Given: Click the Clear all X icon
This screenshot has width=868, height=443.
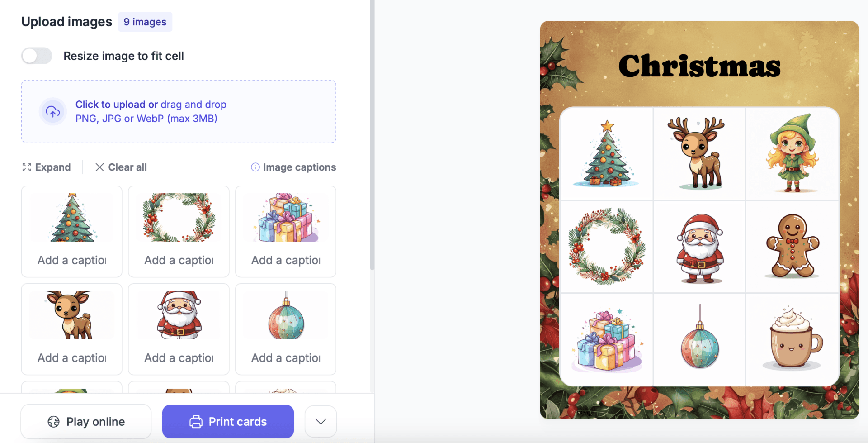Looking at the screenshot, I should pos(99,167).
